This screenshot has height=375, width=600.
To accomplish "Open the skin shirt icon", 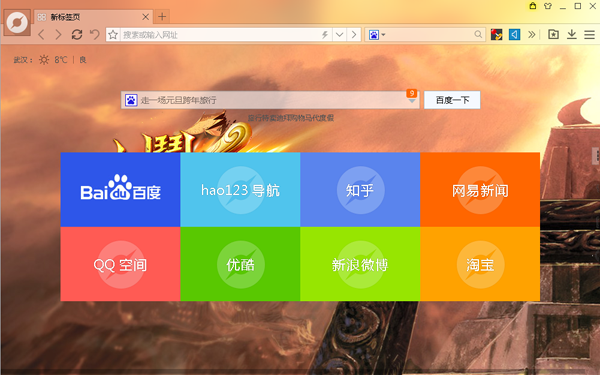I will click(548, 6).
